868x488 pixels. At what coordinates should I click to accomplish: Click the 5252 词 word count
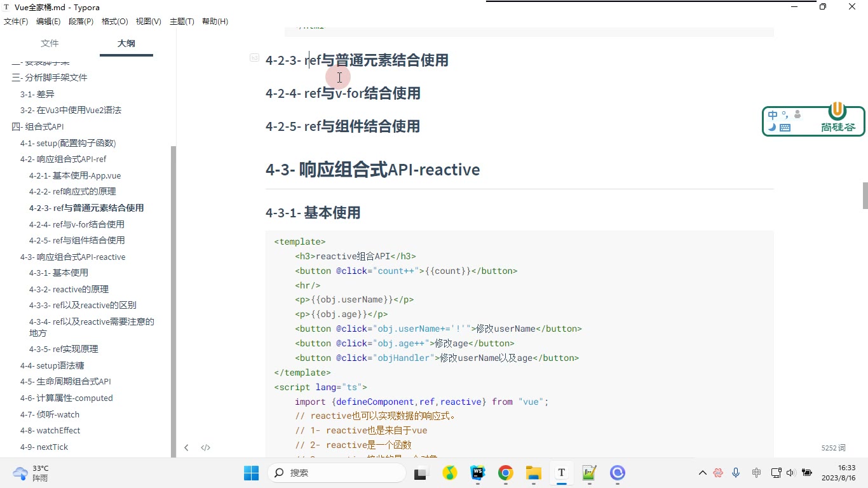tap(833, 448)
